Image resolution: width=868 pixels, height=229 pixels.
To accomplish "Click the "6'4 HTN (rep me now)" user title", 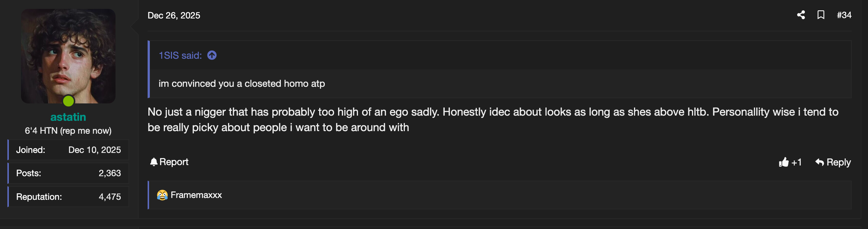I will (x=68, y=131).
